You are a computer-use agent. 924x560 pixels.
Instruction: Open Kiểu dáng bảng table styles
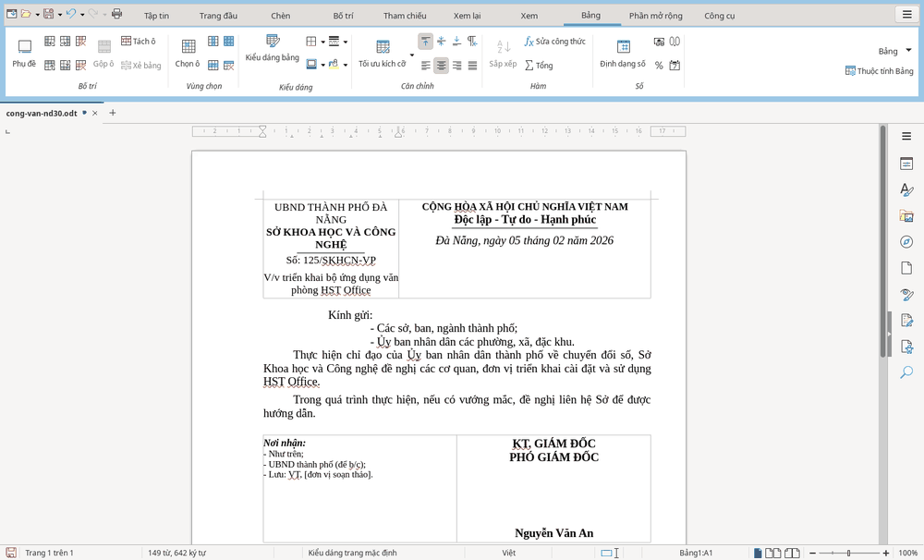(x=273, y=48)
